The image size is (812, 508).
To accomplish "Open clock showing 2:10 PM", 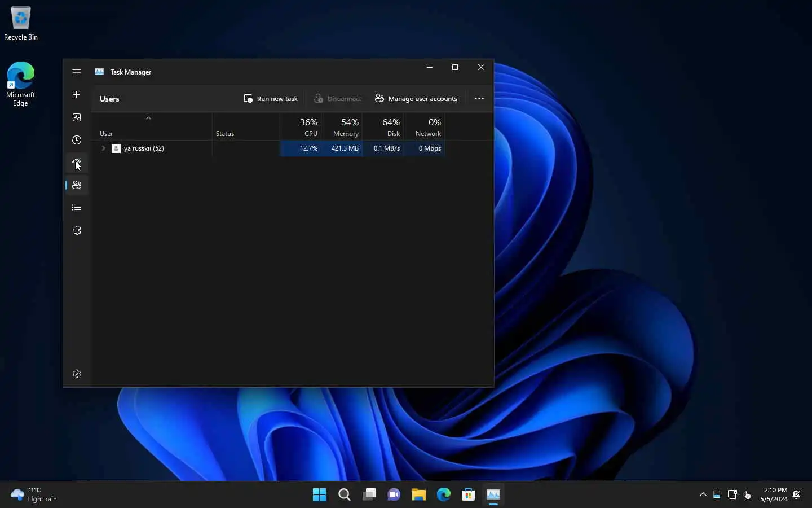I will pos(774,494).
